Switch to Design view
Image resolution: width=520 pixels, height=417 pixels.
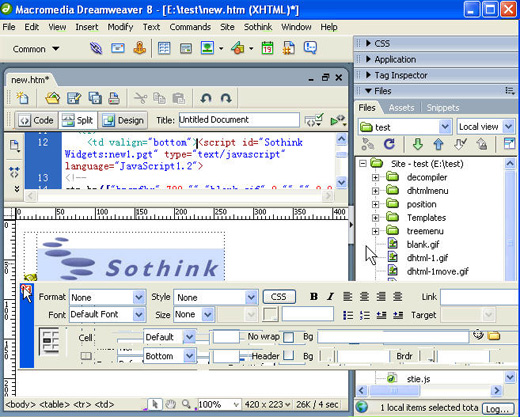[x=123, y=120]
